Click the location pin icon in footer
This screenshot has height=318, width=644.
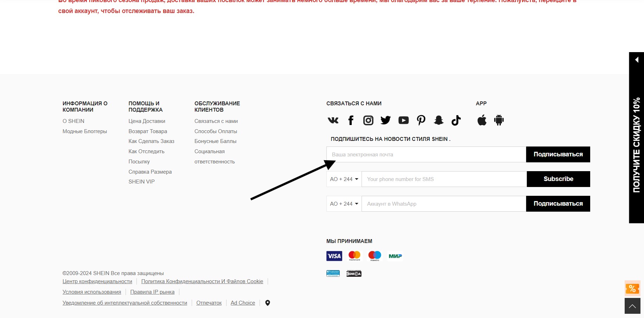[268, 303]
